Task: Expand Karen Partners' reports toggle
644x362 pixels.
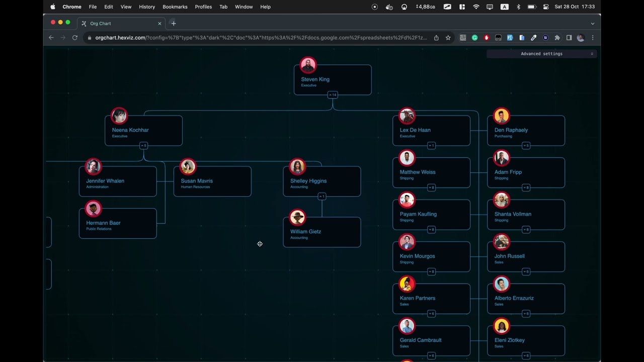Action: pyautogui.click(x=431, y=314)
